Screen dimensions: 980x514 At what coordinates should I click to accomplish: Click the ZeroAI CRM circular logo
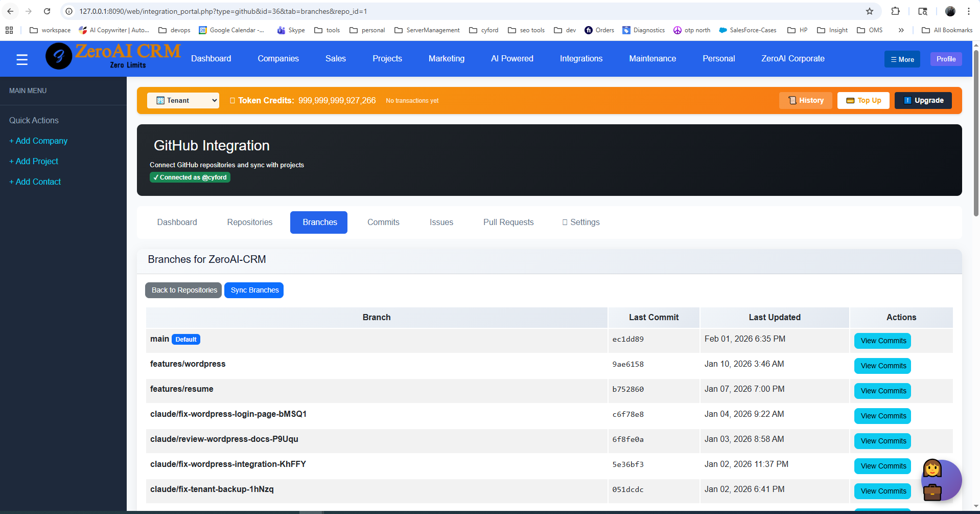point(59,56)
